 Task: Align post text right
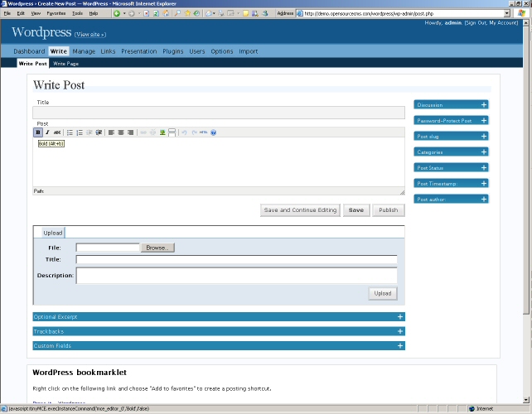[x=130, y=132]
